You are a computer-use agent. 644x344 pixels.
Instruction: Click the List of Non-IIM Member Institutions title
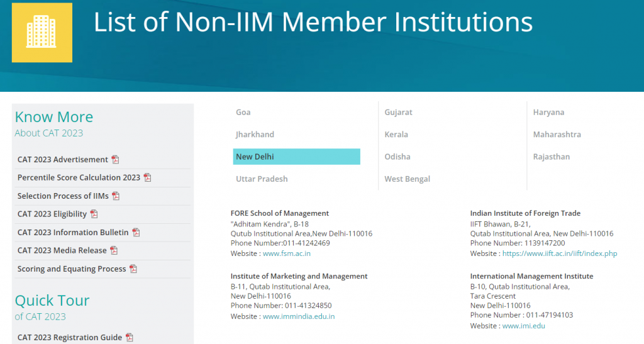click(x=313, y=22)
